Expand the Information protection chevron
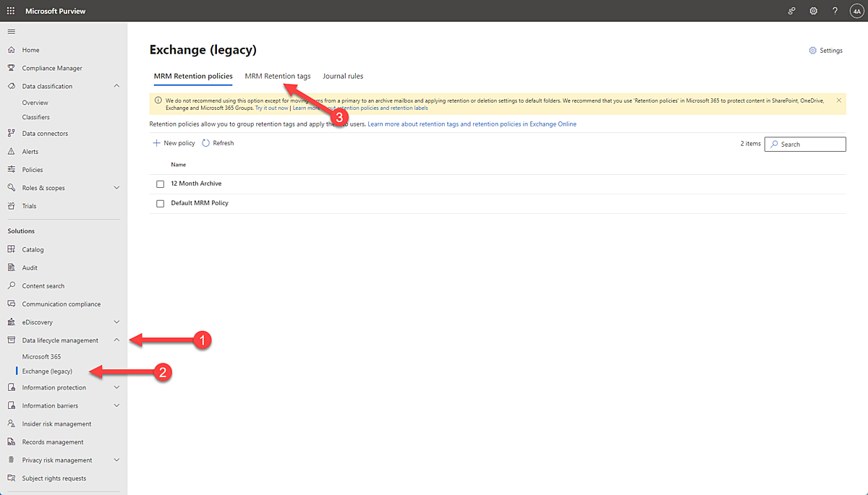 tap(117, 387)
